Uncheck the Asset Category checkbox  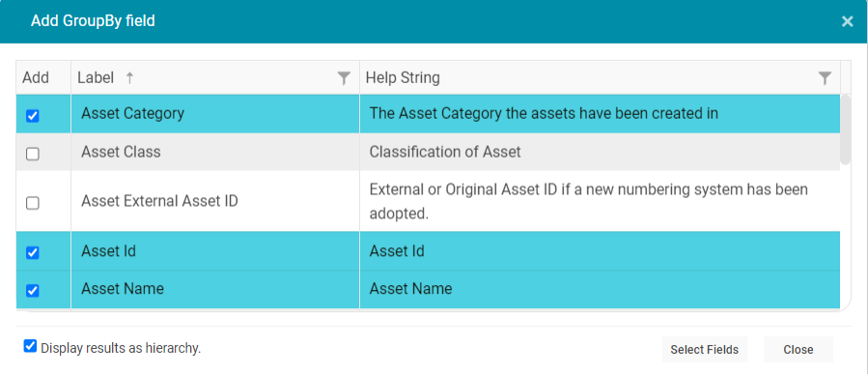(x=33, y=116)
